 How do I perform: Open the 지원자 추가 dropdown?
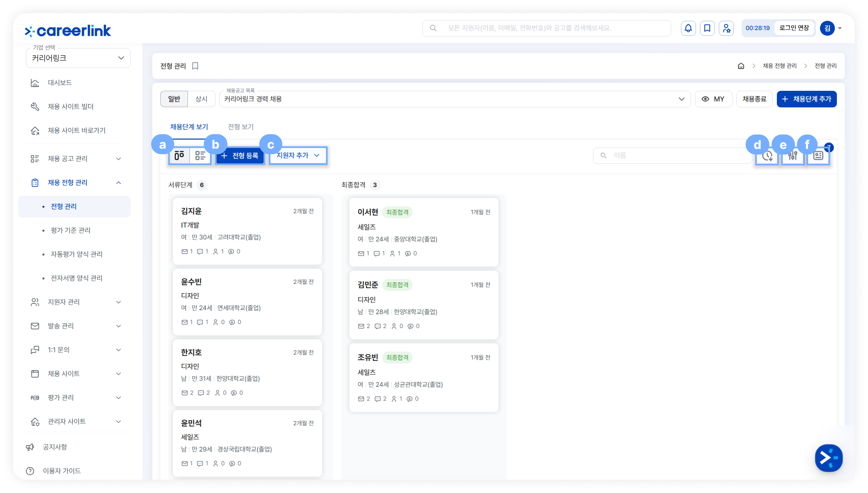pos(298,155)
